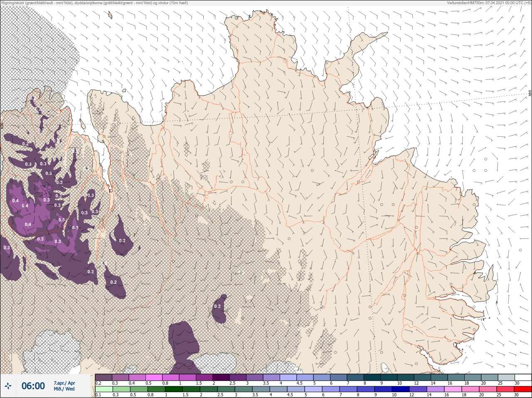Select lower legend swatch between 3 and 3.5
Image resolution: width=532 pixels, height=398 pixels.
pos(244,390)
